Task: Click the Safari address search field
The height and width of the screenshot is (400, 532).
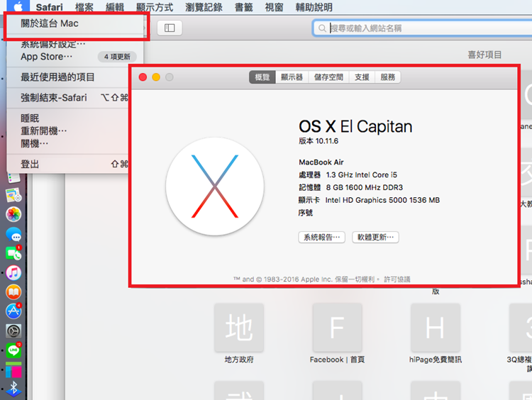Action: tap(422, 28)
